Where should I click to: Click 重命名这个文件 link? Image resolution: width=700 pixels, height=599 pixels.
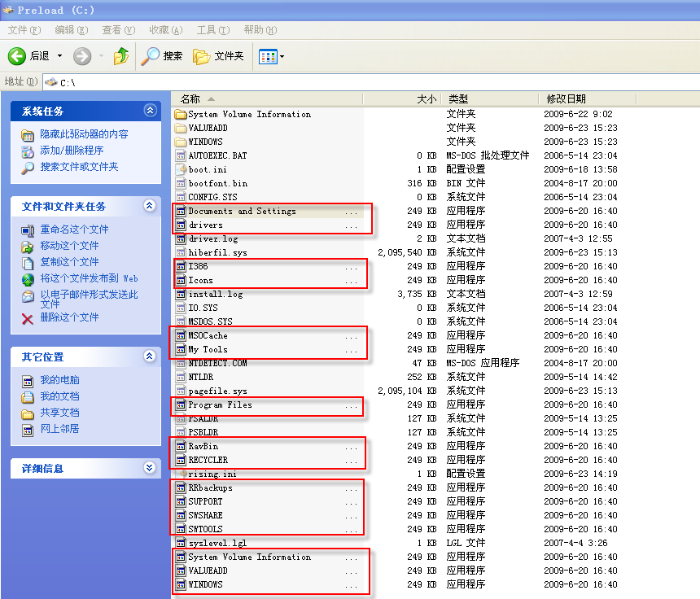(x=74, y=230)
